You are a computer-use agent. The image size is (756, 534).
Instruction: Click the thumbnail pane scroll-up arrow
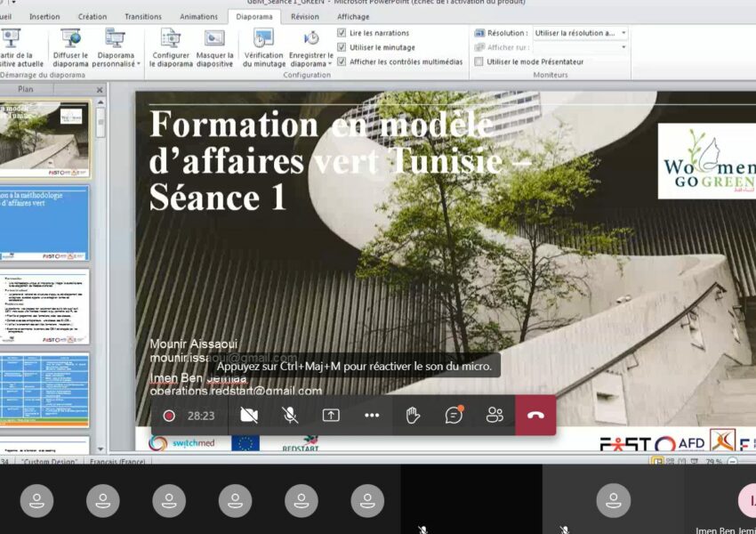pos(101,102)
